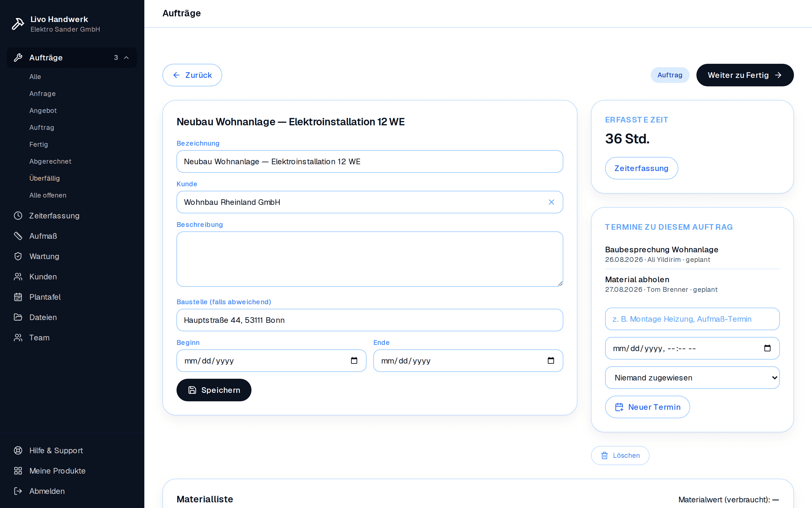Open the Fertig filter in sidebar

pos(39,144)
